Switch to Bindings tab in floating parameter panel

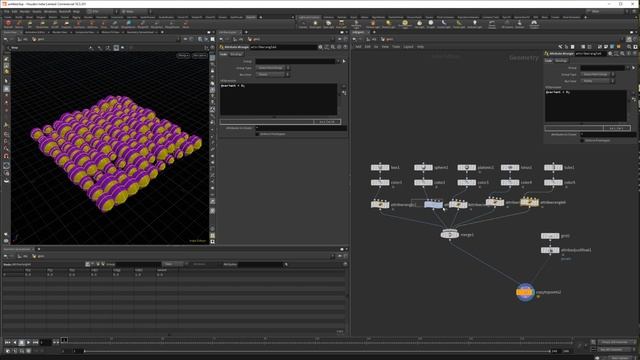561,60
